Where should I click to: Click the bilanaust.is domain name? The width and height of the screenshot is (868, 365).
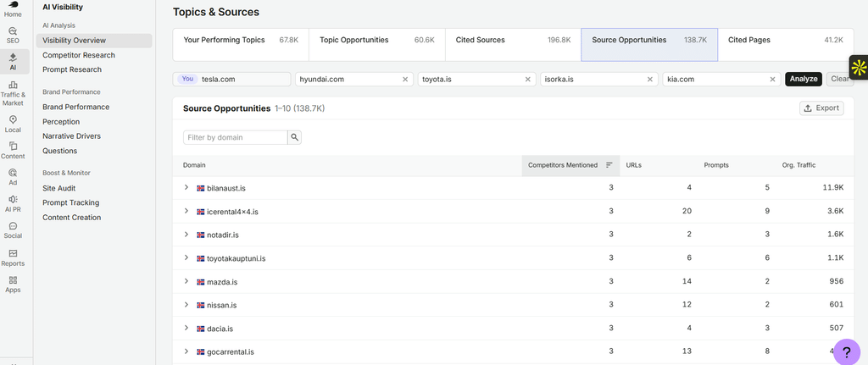tap(225, 188)
